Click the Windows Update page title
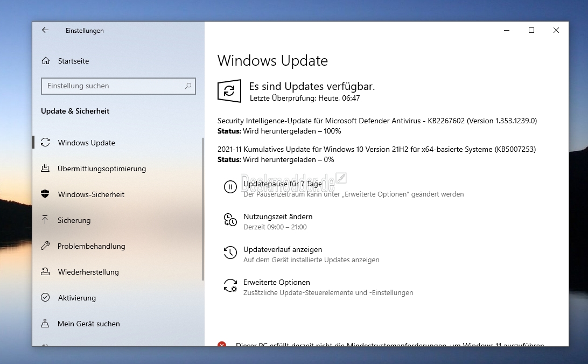The width and height of the screenshot is (588, 364). pos(272,61)
